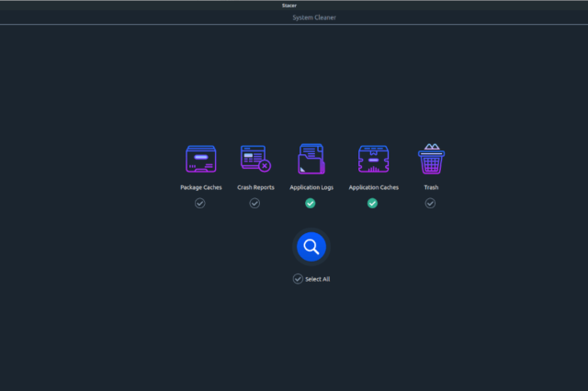
Task: Click the "Crash Reports" label
Action: pyautogui.click(x=255, y=187)
